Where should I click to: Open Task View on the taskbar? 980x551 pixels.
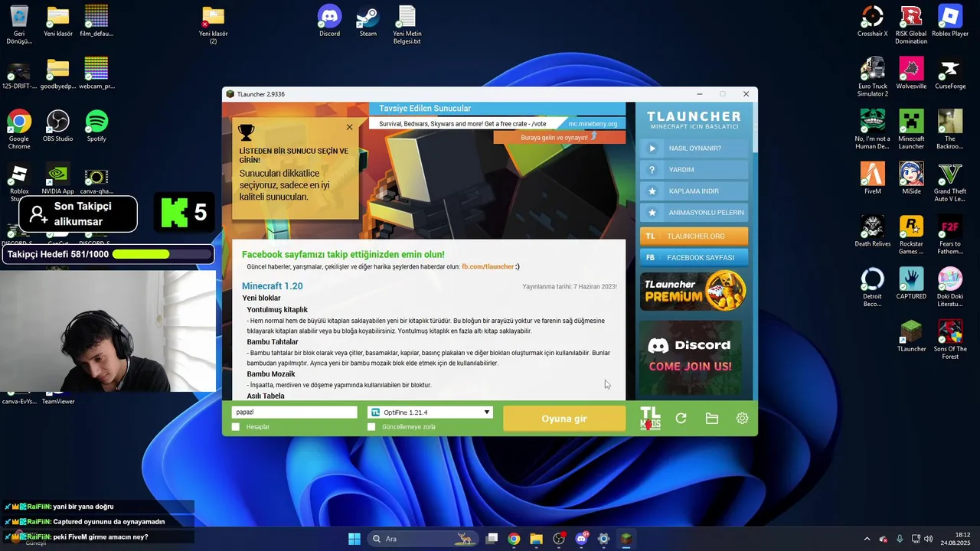[x=492, y=539]
